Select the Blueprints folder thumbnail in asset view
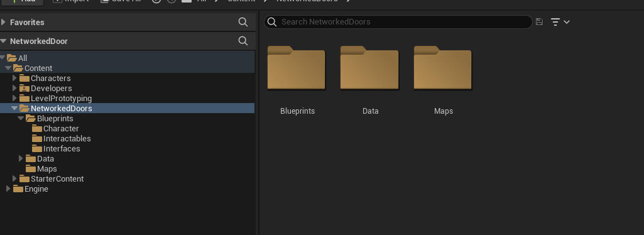Image resolution: width=644 pixels, height=235 pixels. pyautogui.click(x=297, y=68)
